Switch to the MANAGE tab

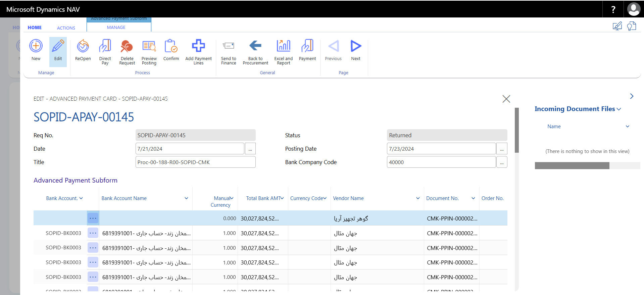tap(116, 27)
